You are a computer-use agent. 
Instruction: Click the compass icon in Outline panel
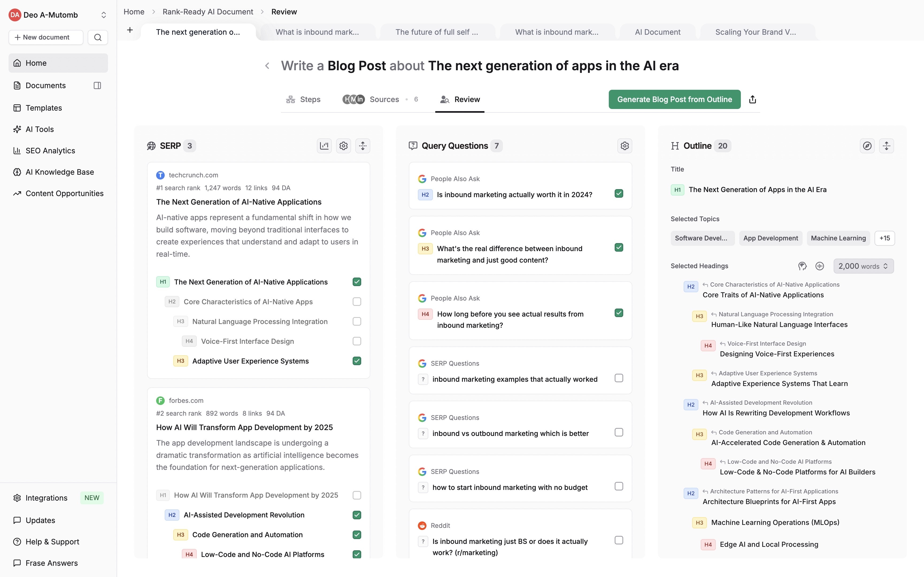click(x=868, y=145)
